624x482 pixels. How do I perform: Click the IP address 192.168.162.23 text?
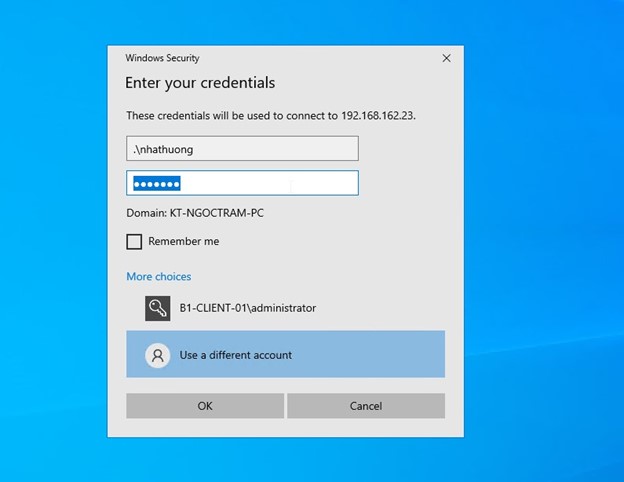376,115
